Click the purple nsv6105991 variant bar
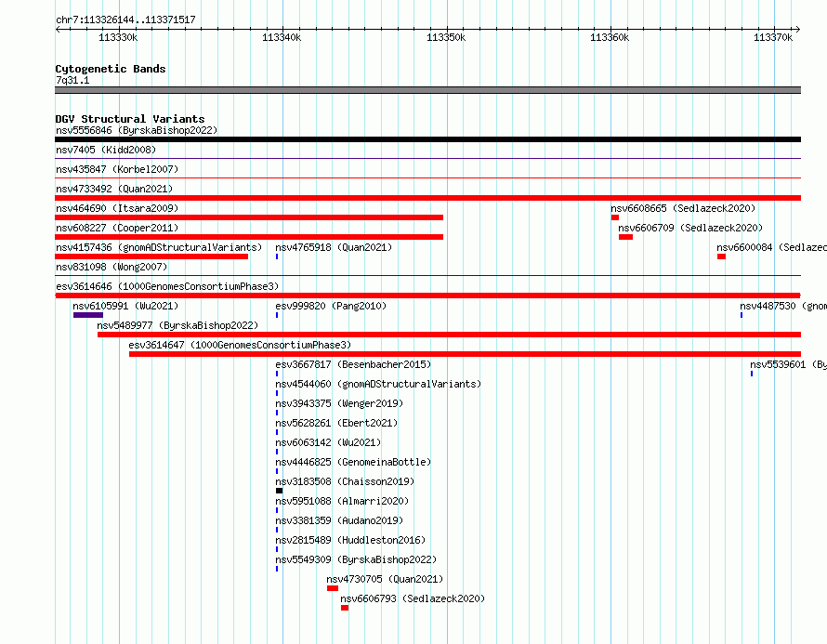The width and height of the screenshot is (827, 644). coord(88,315)
